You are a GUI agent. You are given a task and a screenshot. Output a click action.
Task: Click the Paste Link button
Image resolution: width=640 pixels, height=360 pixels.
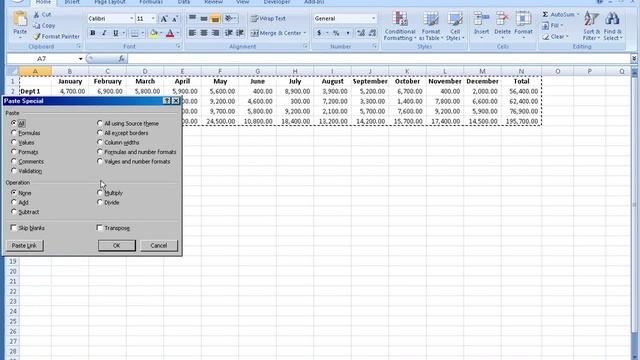(24, 245)
